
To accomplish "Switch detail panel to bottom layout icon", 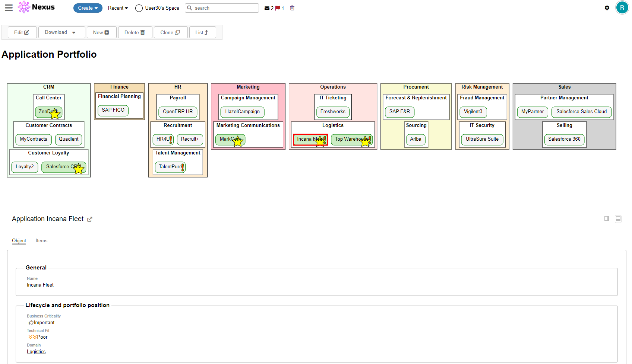I will pyautogui.click(x=618, y=219).
